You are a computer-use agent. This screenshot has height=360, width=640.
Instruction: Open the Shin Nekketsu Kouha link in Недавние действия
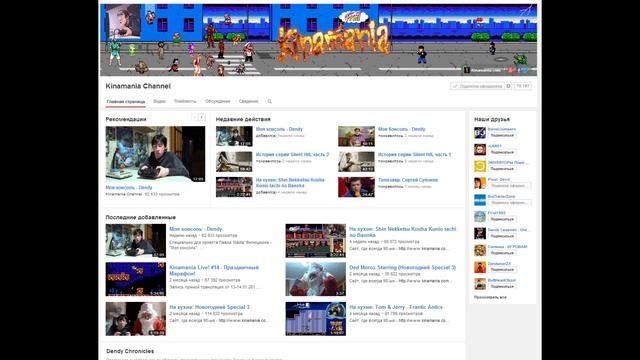[x=290, y=183]
